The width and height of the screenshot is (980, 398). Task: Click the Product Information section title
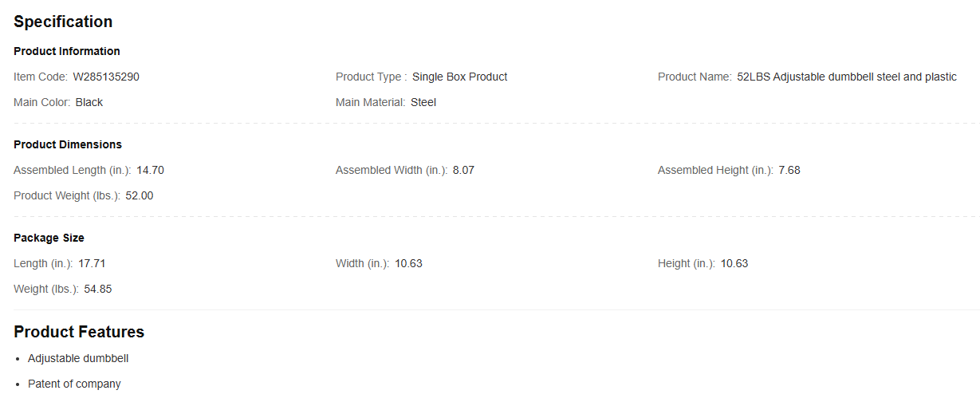click(67, 51)
